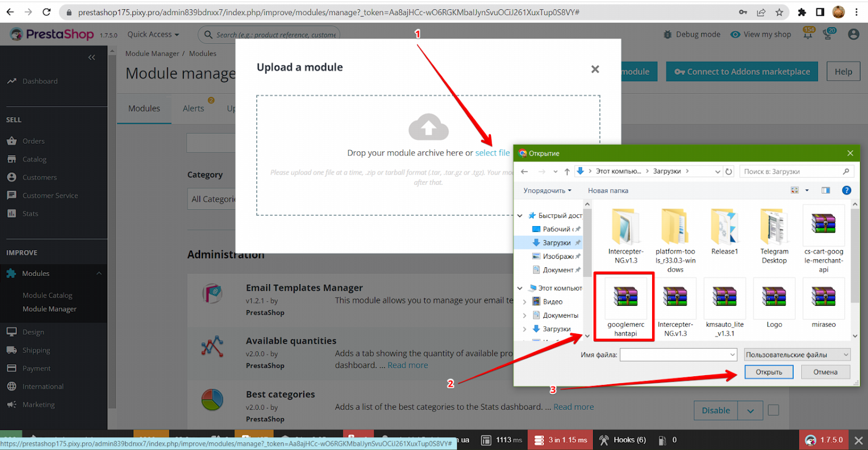Click the Открыть button
Viewport: 868px width, 450px height.
pyautogui.click(x=769, y=372)
